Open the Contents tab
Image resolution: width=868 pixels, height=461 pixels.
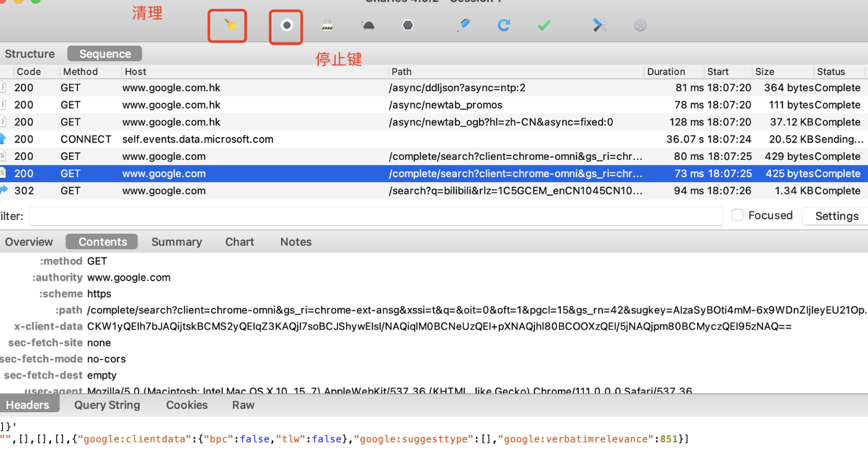pyautogui.click(x=102, y=242)
